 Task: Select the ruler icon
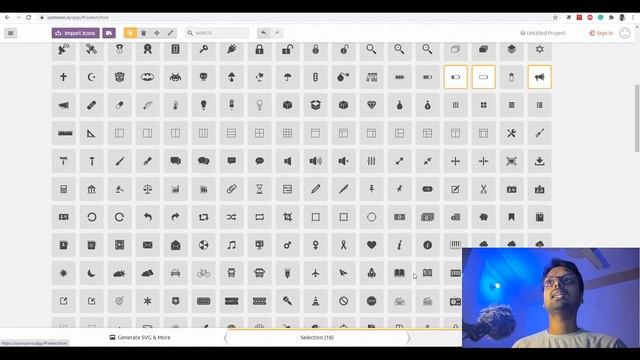click(x=64, y=133)
